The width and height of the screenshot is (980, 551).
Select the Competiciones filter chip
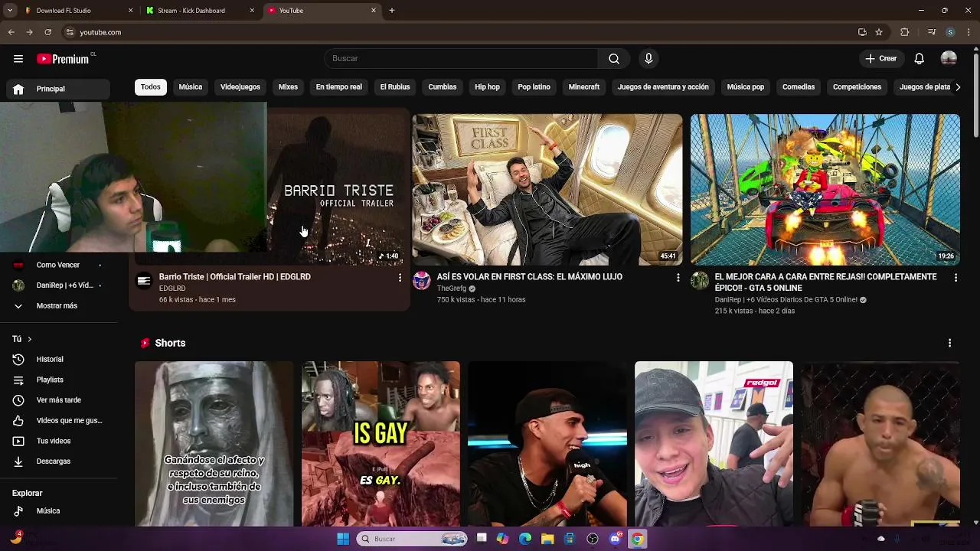click(857, 87)
